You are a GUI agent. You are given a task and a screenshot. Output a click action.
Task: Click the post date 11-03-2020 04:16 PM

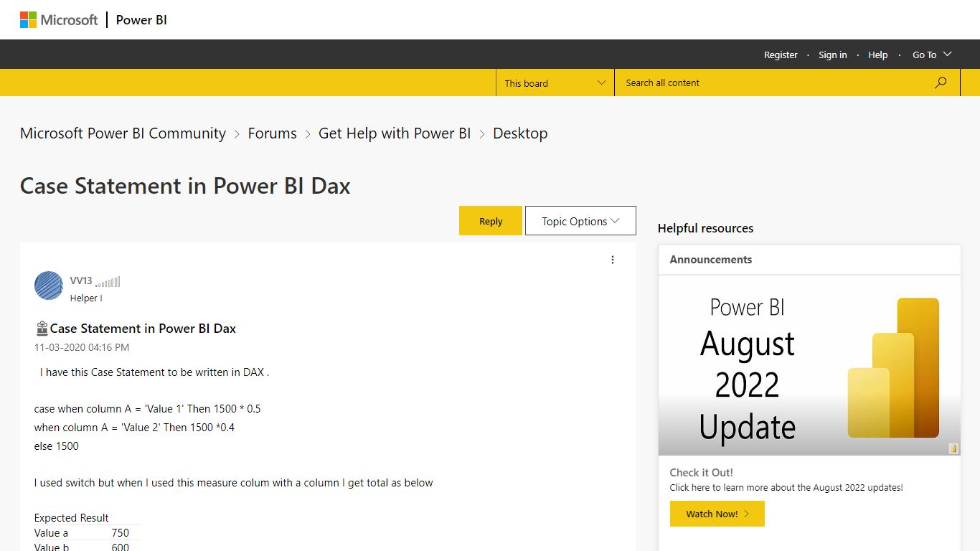[x=82, y=347]
